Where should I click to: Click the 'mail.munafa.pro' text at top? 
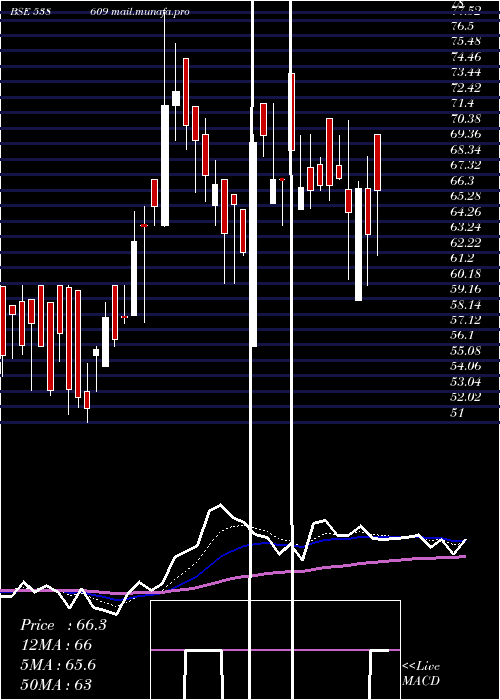click(149, 12)
